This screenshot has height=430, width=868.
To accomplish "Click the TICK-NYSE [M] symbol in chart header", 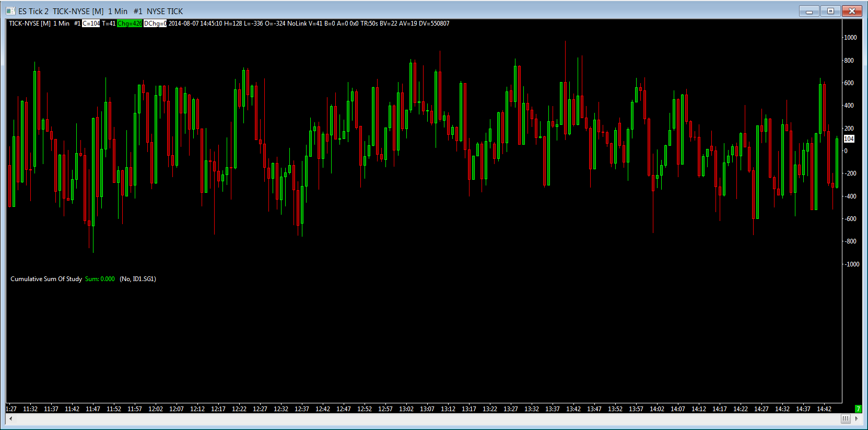I will pyautogui.click(x=30, y=24).
